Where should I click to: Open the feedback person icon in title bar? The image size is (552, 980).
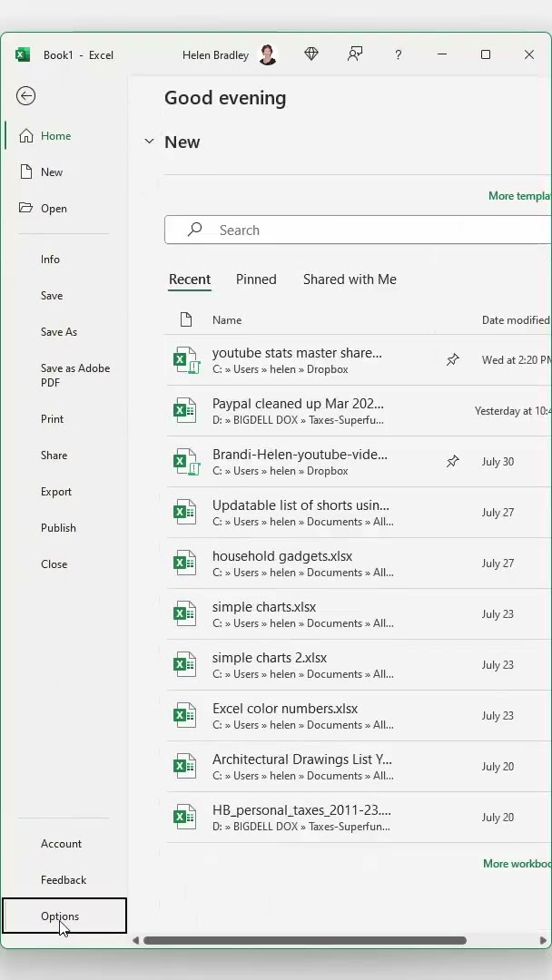(355, 54)
